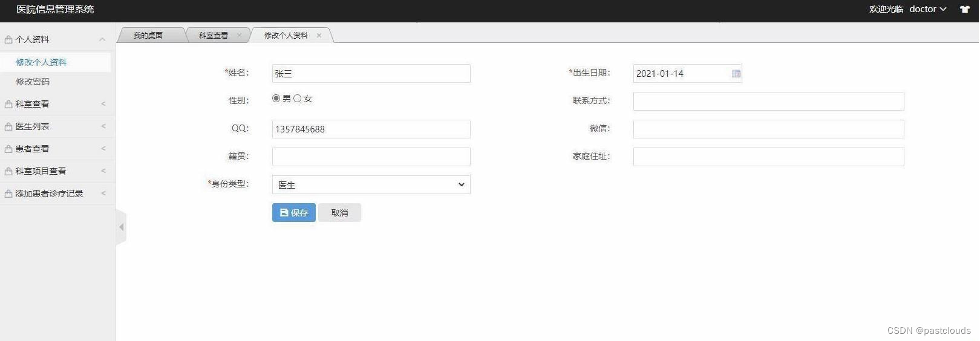Viewport: 980px width, 341px height.
Task: Collapse the sidebar with the arrow handle
Action: [121, 227]
